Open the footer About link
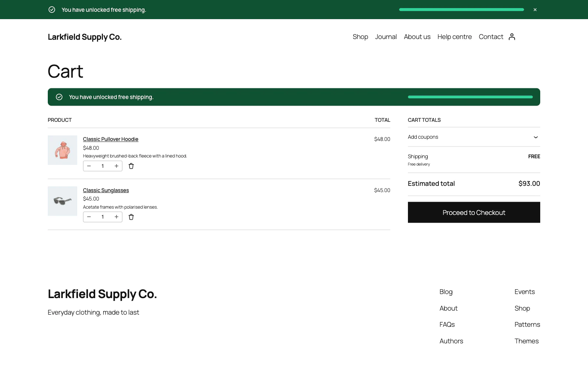The width and height of the screenshot is (588, 368). pos(449,308)
